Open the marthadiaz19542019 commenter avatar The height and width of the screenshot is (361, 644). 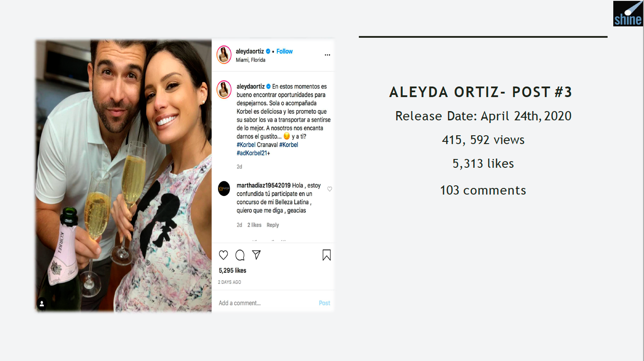[224, 188]
